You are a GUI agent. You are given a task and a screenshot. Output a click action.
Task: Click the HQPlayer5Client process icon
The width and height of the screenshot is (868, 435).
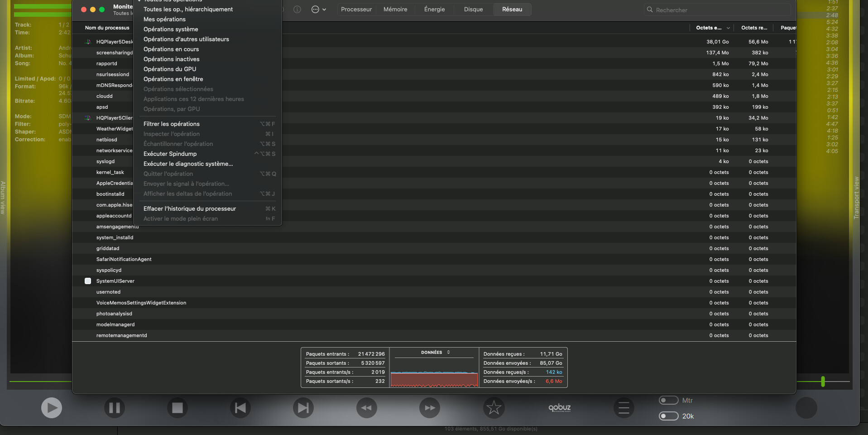tap(88, 118)
